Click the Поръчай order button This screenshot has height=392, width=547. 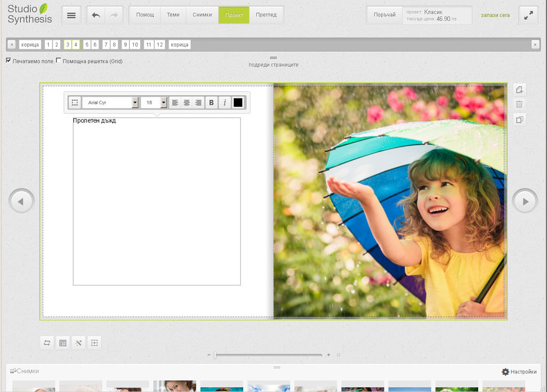pos(384,15)
